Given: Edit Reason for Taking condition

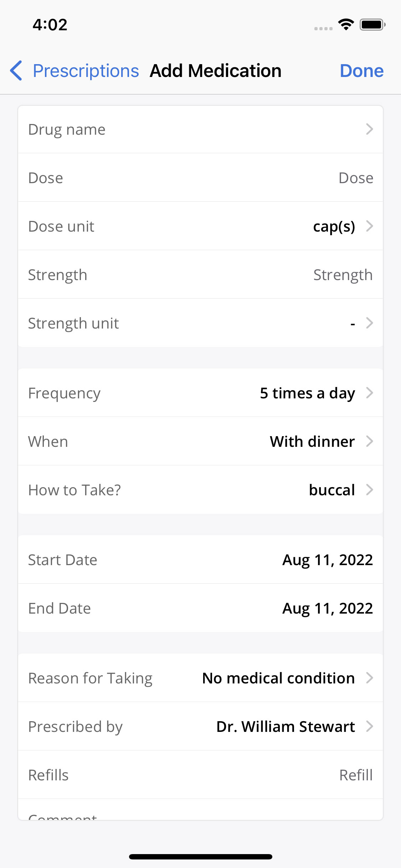Looking at the screenshot, I should [x=278, y=678].
